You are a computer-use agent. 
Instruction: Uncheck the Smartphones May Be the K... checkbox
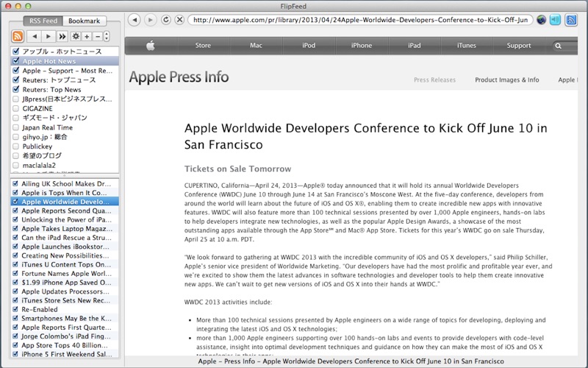point(15,318)
